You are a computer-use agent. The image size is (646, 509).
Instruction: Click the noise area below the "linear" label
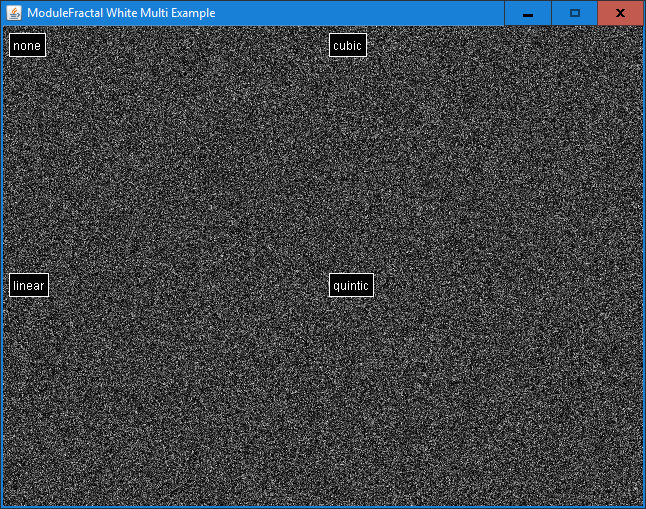click(x=29, y=400)
